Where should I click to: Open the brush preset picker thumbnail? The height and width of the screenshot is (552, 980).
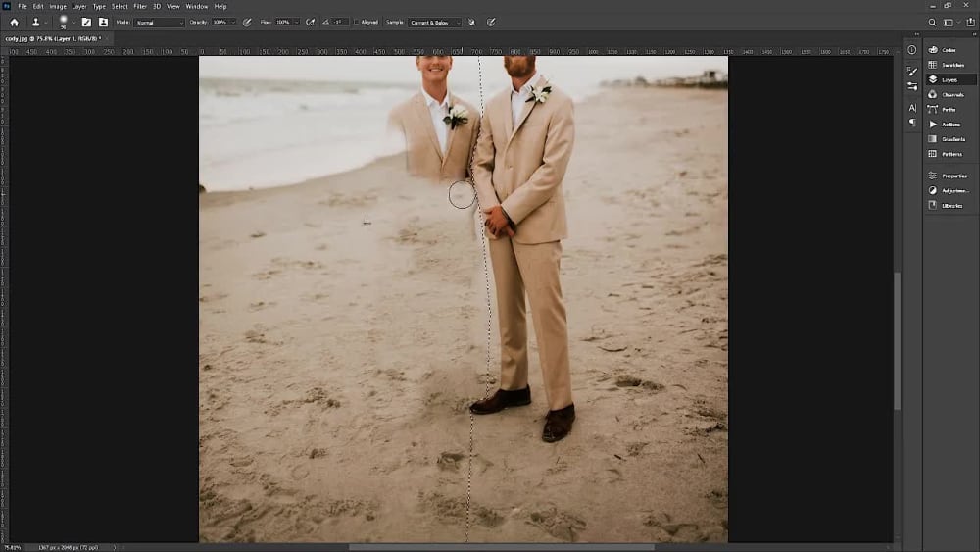pos(63,22)
